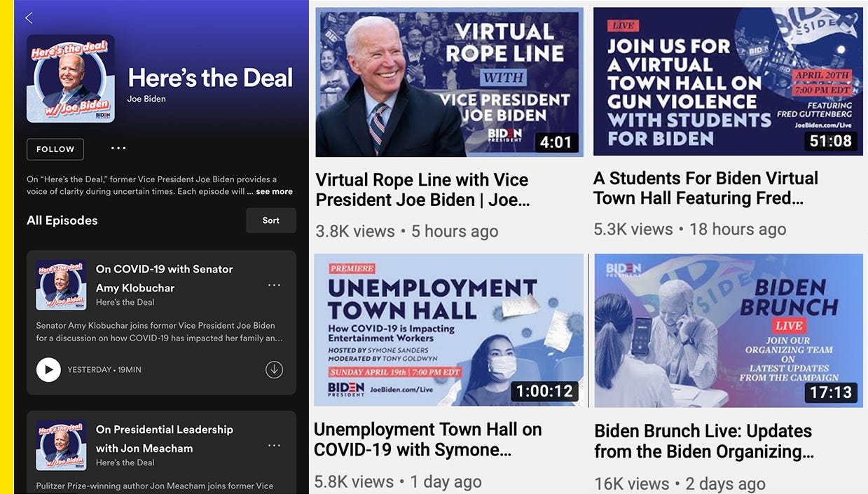Viewport: 868px width, 494px height.
Task: Click the All Episodes heading
Action: 62,221
